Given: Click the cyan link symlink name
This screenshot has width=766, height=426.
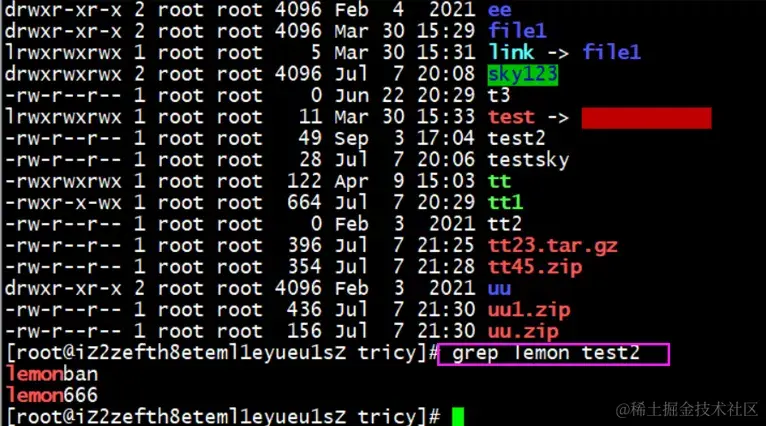Looking at the screenshot, I should (x=511, y=53).
